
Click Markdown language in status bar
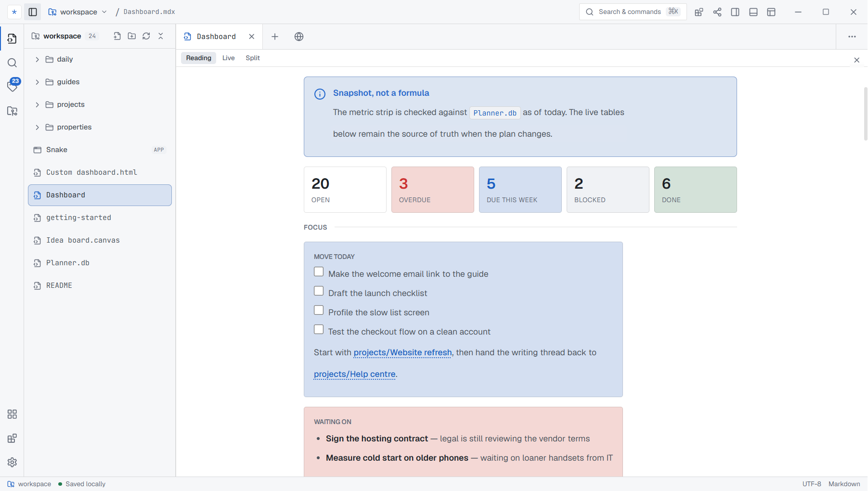844,484
